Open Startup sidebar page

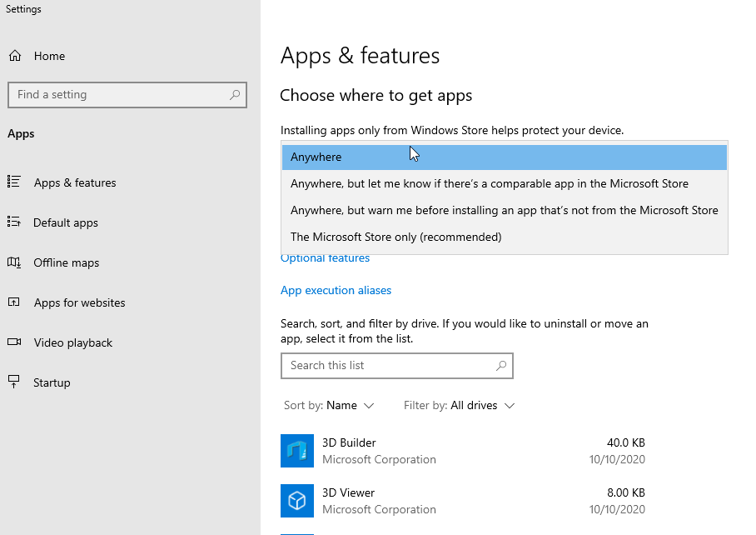(x=52, y=383)
